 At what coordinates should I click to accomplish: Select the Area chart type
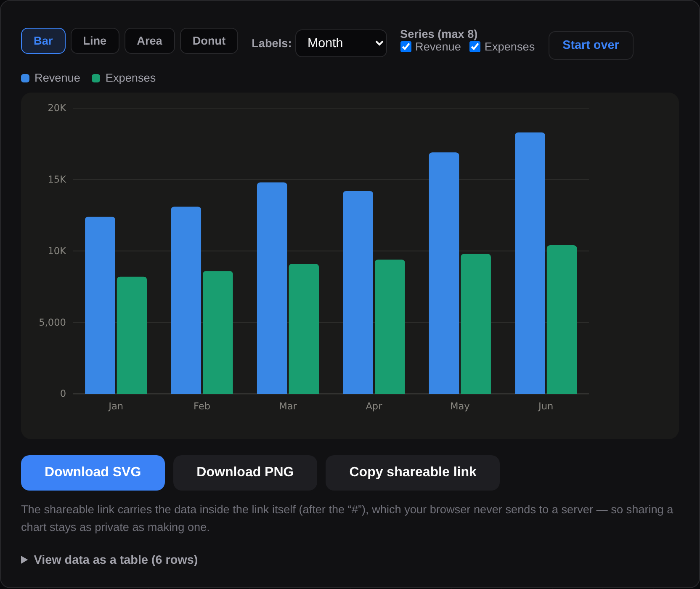tap(150, 41)
